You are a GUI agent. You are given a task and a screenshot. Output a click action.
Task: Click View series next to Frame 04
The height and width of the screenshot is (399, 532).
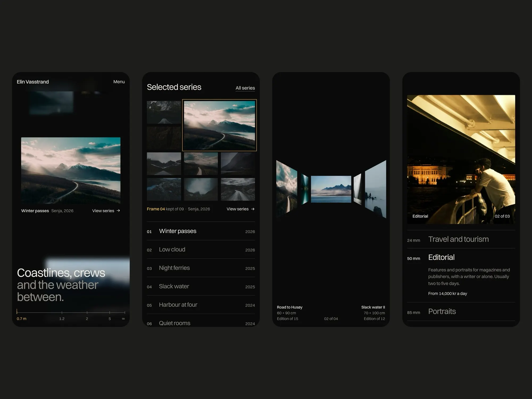point(240,209)
